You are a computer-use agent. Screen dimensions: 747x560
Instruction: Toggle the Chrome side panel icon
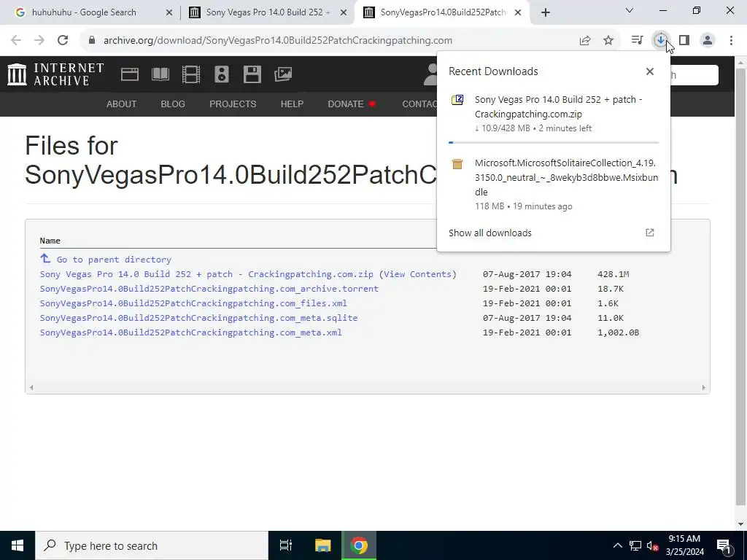coord(684,41)
